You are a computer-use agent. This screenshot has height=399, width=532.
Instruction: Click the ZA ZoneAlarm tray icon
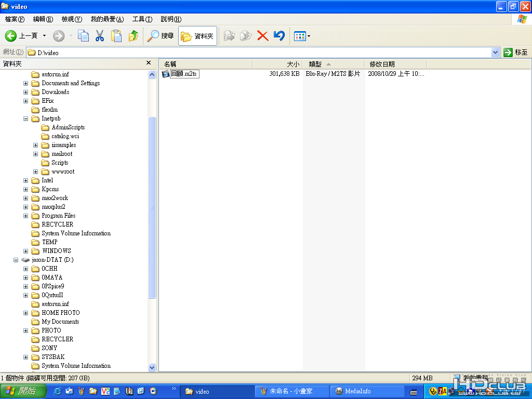[443, 391]
